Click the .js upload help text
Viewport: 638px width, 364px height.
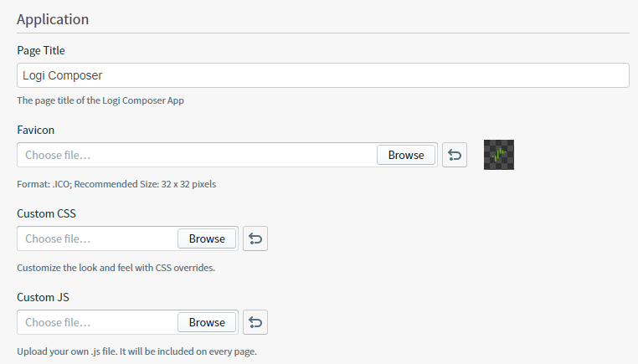pyautogui.click(x=137, y=351)
